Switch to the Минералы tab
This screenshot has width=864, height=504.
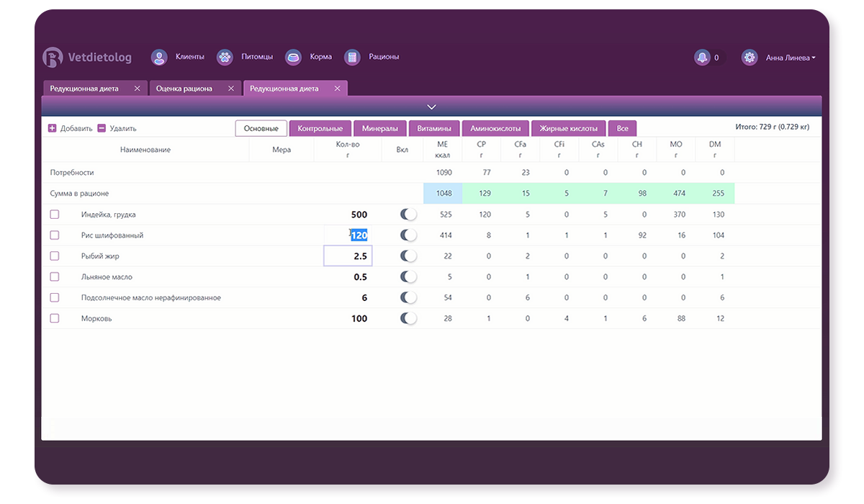pos(379,129)
